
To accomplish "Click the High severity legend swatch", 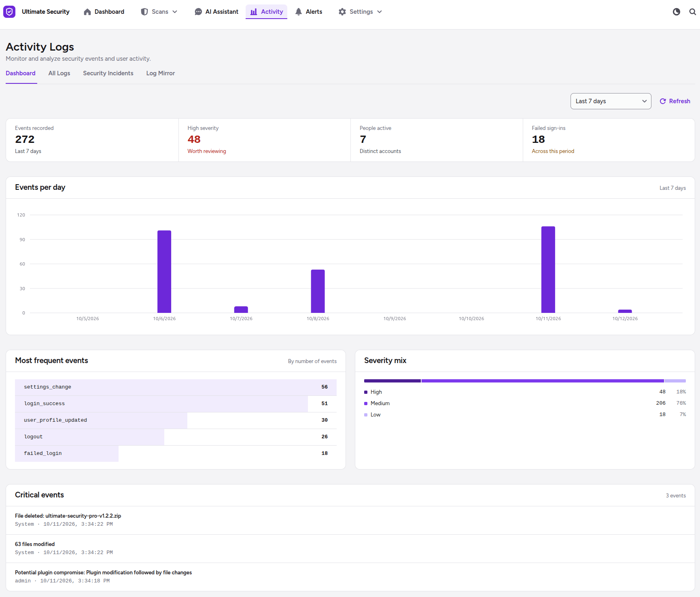I will tap(366, 392).
